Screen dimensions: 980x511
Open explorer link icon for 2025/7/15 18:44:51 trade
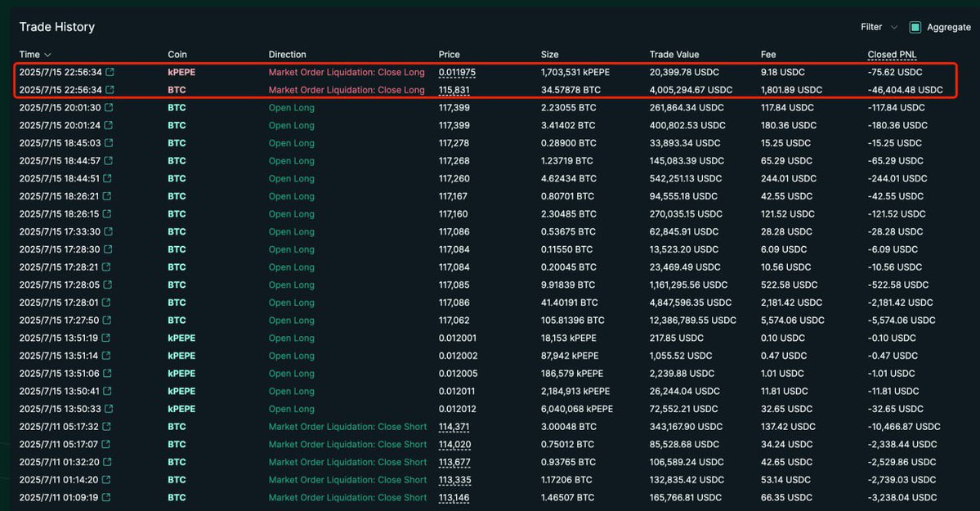[x=108, y=178]
